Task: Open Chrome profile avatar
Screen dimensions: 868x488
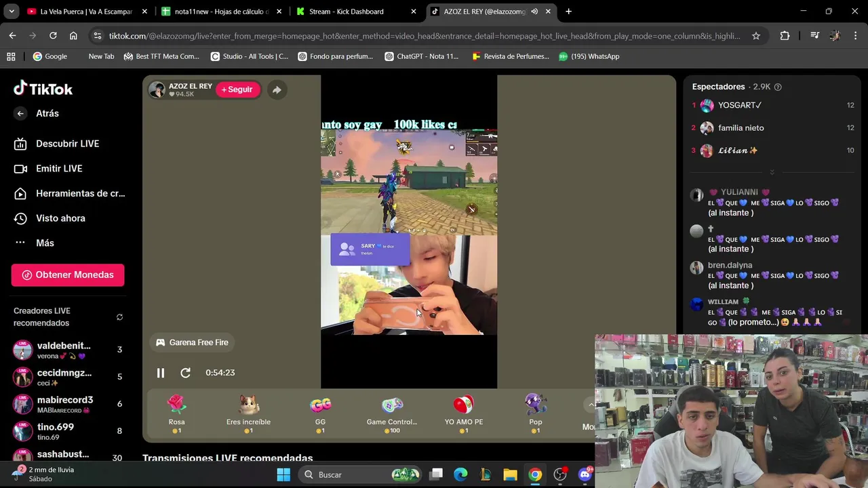Action: pyautogui.click(x=835, y=36)
